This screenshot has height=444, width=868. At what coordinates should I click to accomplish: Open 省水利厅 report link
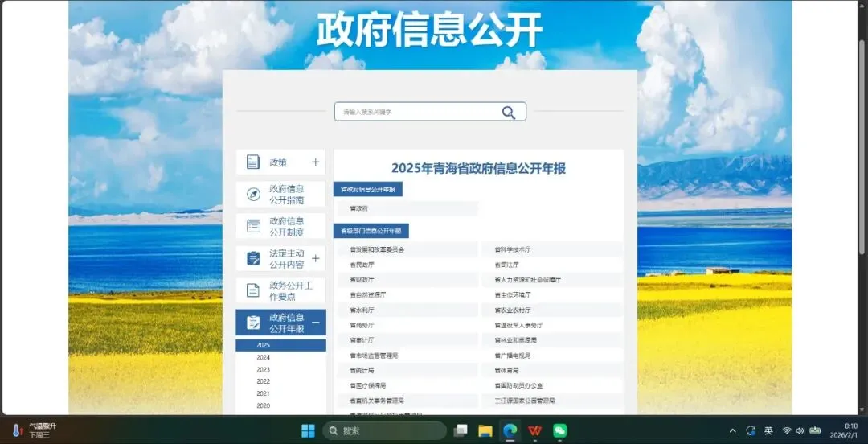coord(362,310)
